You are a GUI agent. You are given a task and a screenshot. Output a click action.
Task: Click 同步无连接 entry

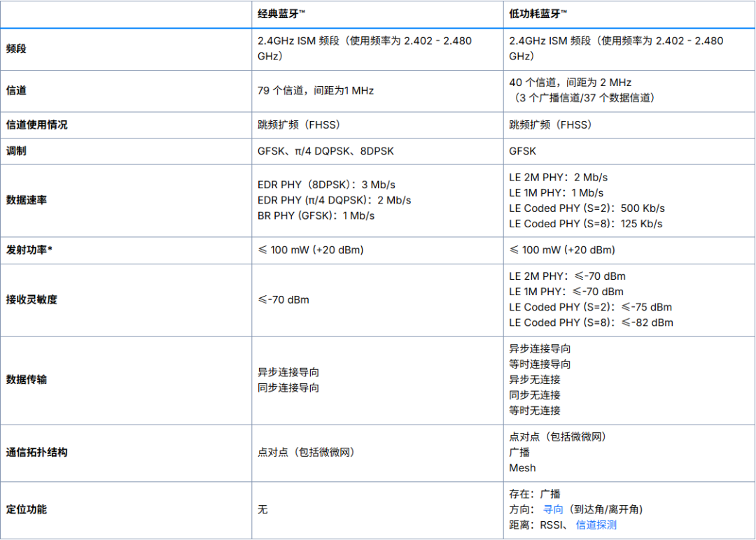(x=535, y=395)
